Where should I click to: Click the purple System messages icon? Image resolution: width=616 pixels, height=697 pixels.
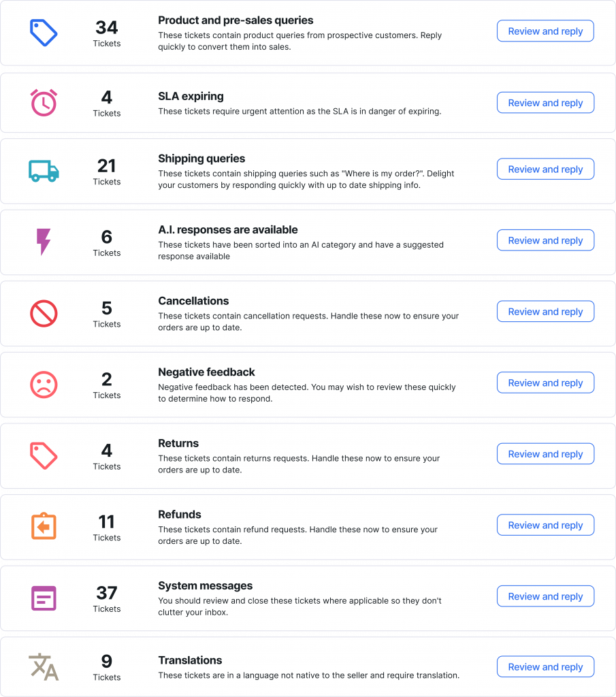point(44,598)
